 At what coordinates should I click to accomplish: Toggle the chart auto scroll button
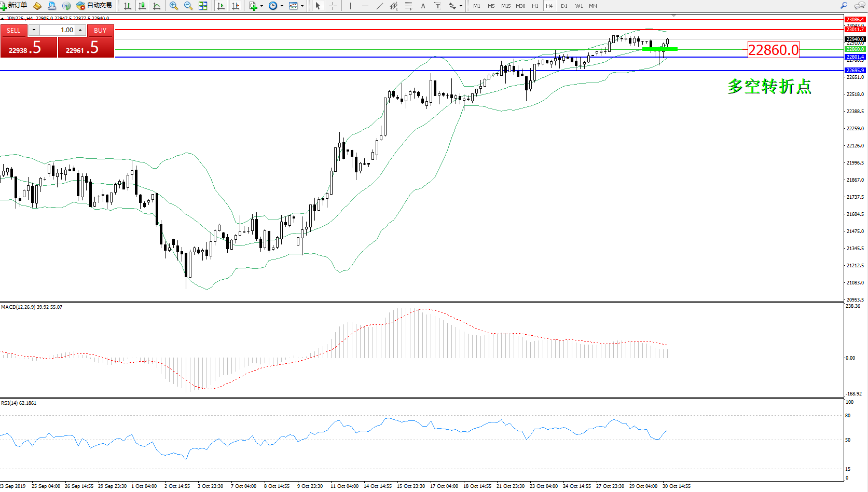221,6
